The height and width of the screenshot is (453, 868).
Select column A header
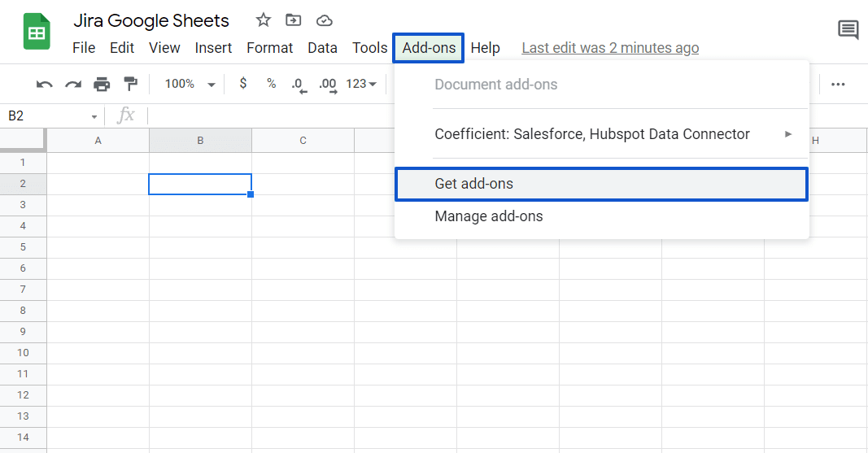(98, 141)
